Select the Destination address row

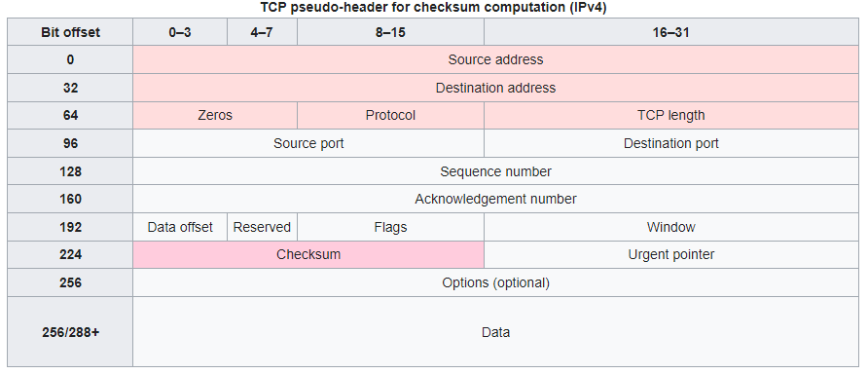point(495,88)
